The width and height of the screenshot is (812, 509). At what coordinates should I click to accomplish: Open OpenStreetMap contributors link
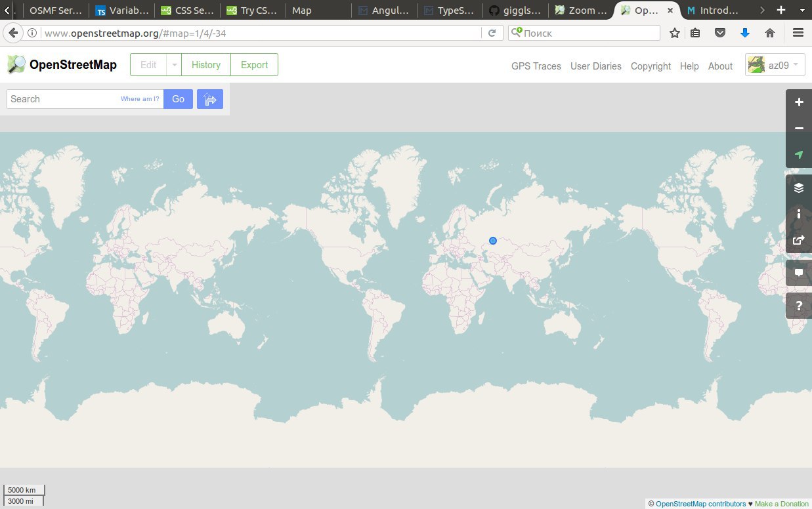(x=700, y=504)
